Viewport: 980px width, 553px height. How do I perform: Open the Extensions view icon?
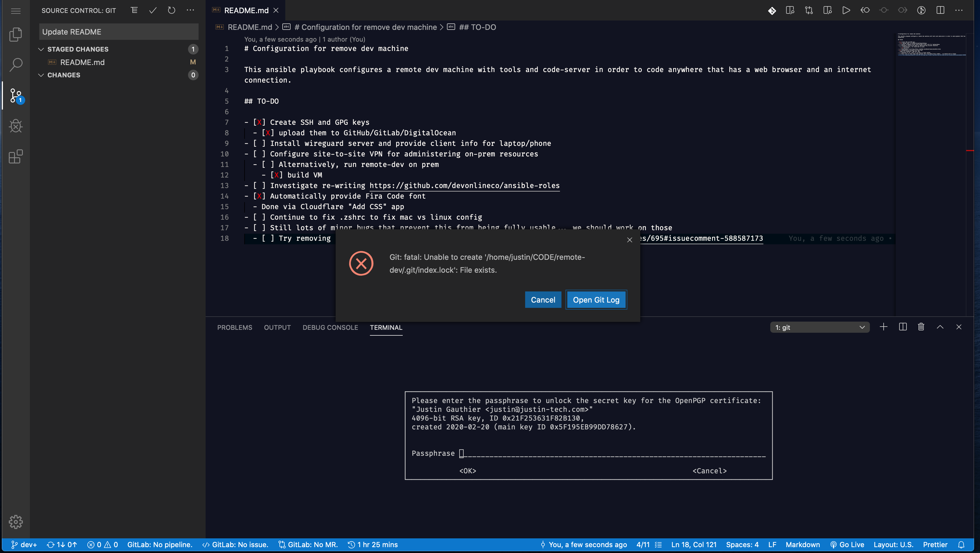(x=16, y=156)
